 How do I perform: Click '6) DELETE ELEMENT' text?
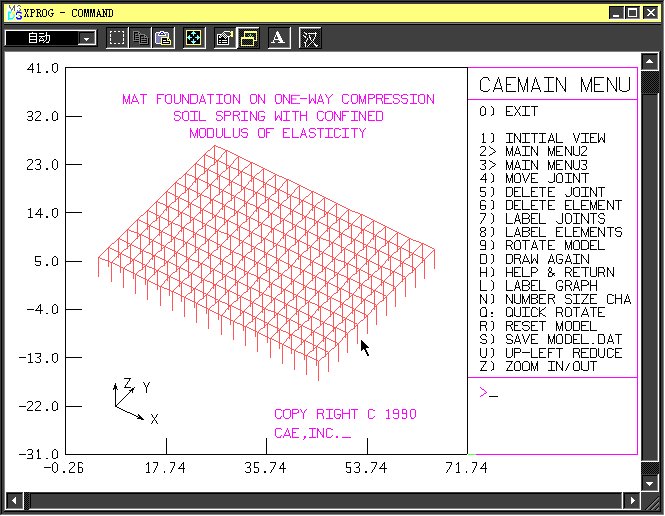tap(550, 205)
